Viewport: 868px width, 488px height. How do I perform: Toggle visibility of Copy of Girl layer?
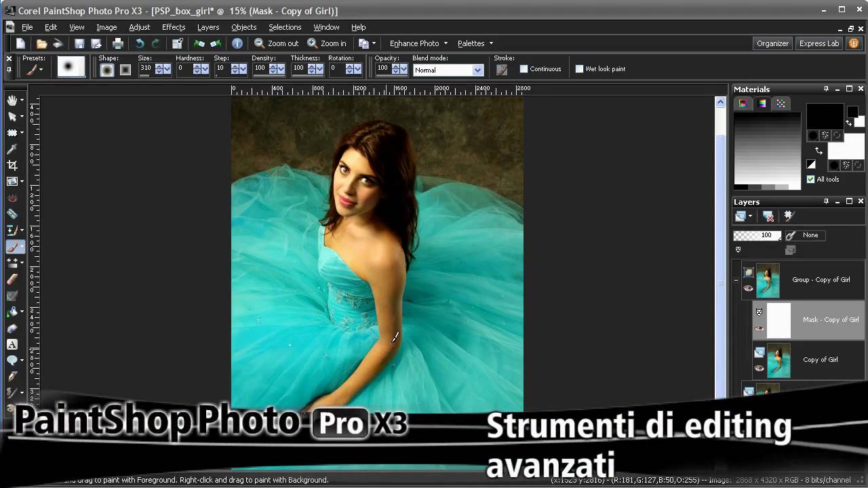coord(759,369)
